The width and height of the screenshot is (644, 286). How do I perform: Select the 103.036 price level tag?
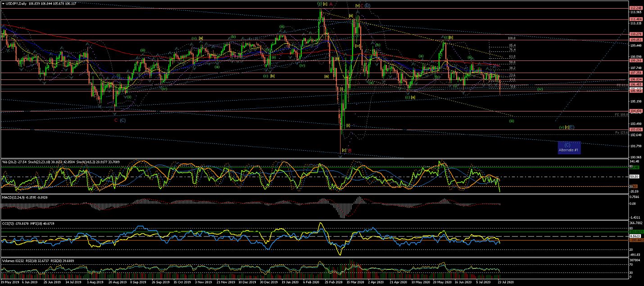[635, 129]
